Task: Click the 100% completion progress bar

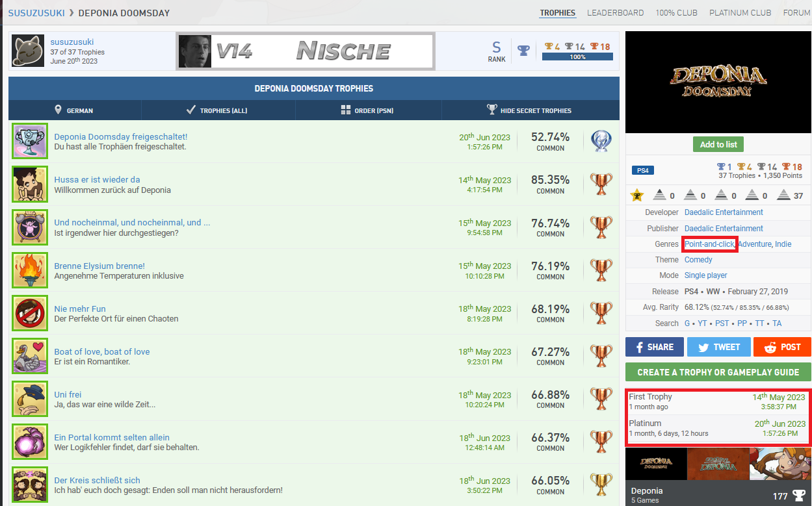Action: (577, 57)
